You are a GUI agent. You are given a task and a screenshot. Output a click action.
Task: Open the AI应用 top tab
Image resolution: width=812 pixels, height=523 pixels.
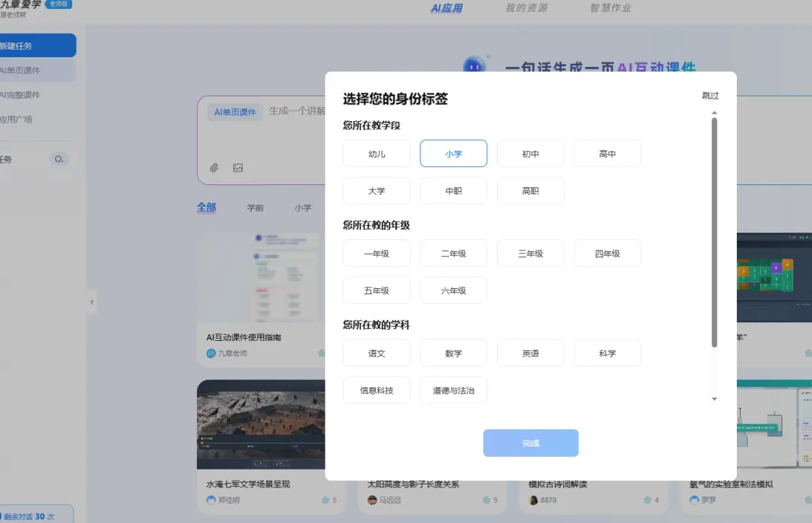point(447,8)
